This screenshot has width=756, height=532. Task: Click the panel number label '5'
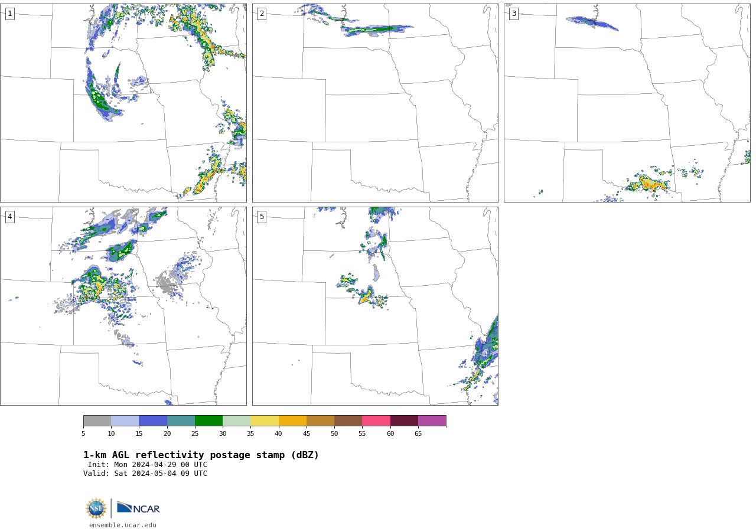point(262,217)
